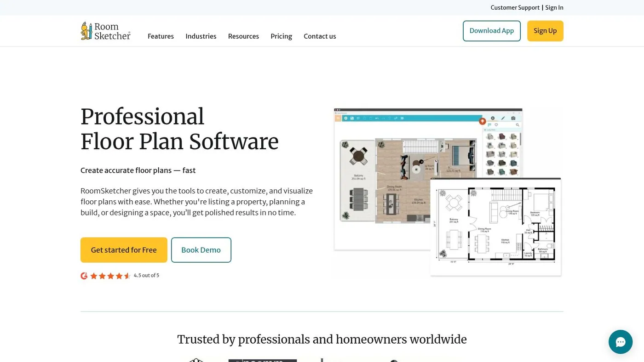644x362 pixels.
Task: Click the star rating icons
Action: (x=110, y=276)
